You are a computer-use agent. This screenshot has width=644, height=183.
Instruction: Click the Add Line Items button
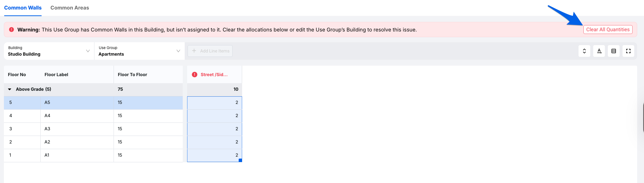coord(210,51)
